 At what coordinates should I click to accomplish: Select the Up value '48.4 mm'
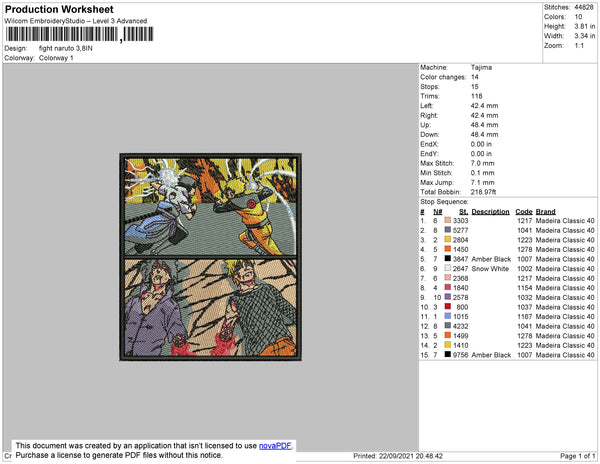pyautogui.click(x=484, y=125)
